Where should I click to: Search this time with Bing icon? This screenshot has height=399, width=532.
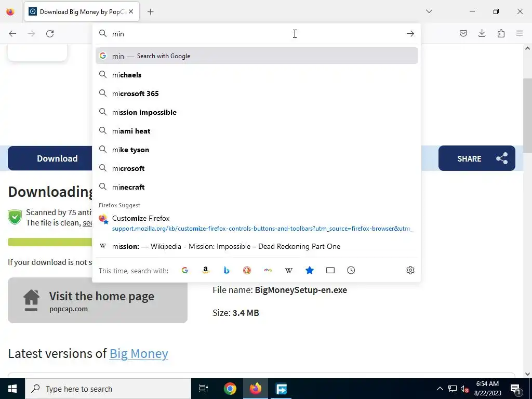(227, 270)
